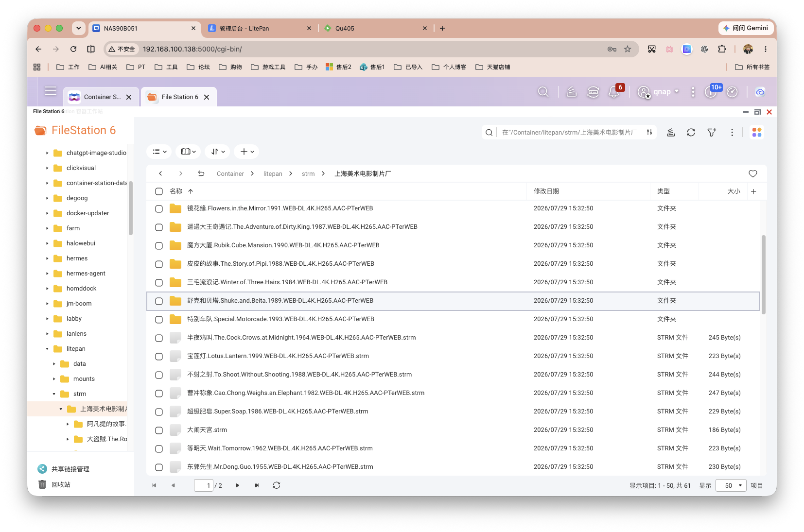The height and width of the screenshot is (532, 804).
Task: Open the view mode list dropdown
Action: (x=159, y=152)
